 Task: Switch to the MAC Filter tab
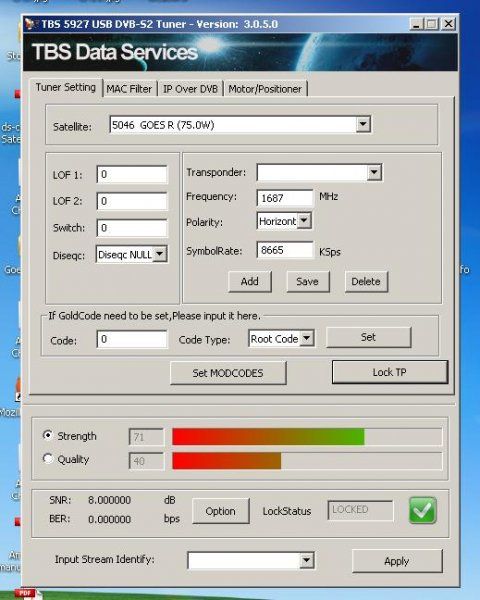pos(129,89)
